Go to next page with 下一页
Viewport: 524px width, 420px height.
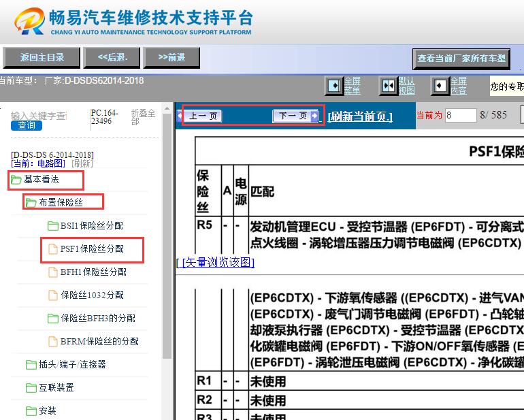[x=296, y=116]
